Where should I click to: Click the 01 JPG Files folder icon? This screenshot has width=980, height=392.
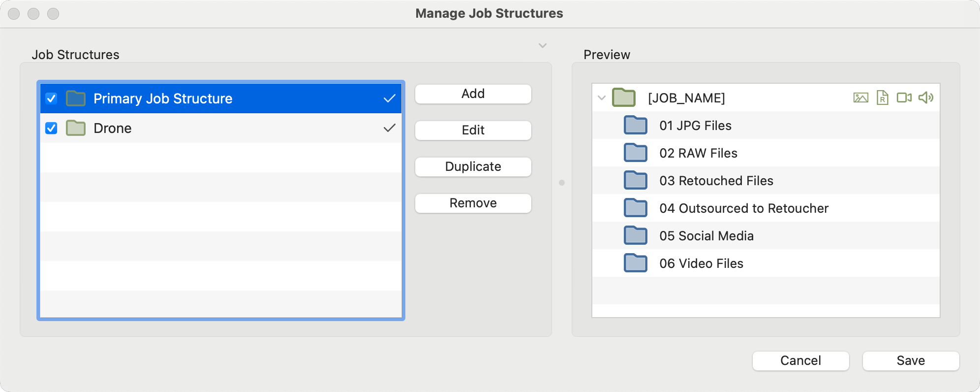coord(636,126)
